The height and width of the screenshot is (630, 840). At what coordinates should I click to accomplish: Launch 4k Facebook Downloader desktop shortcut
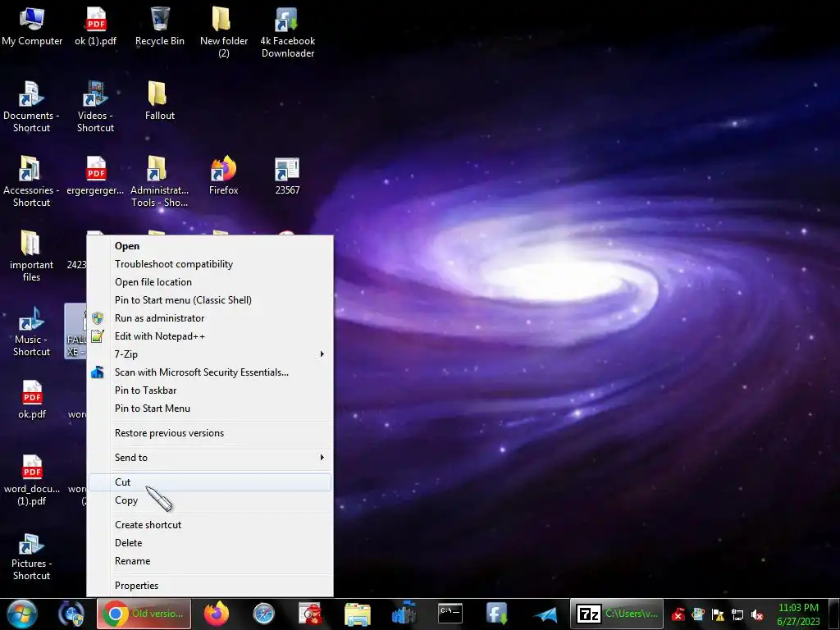coord(288,32)
